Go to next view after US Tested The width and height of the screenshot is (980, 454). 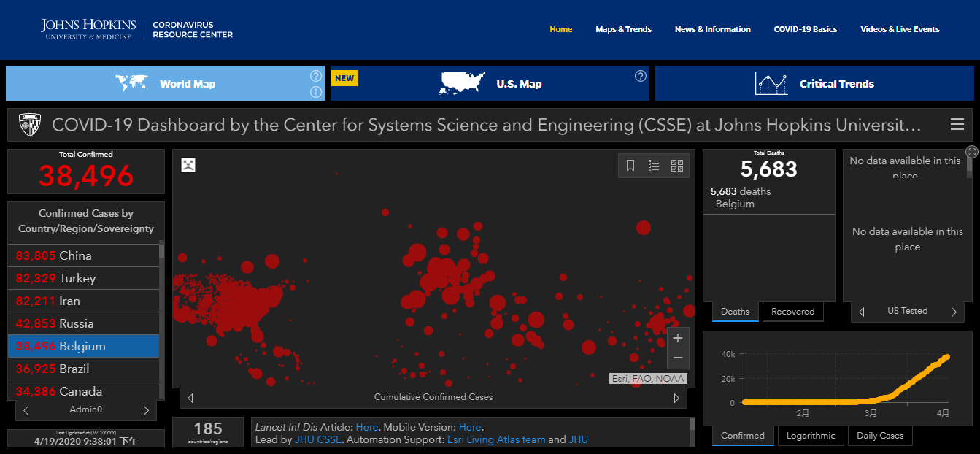(x=953, y=312)
